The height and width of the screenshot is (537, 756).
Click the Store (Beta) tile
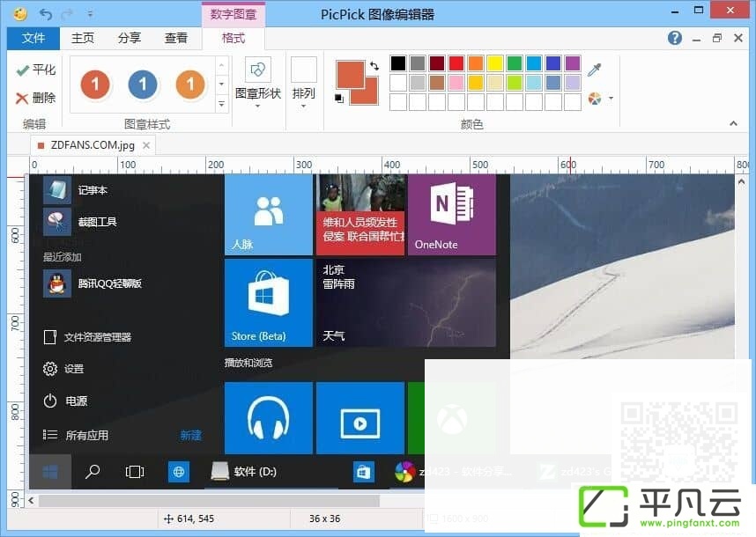[269, 303]
